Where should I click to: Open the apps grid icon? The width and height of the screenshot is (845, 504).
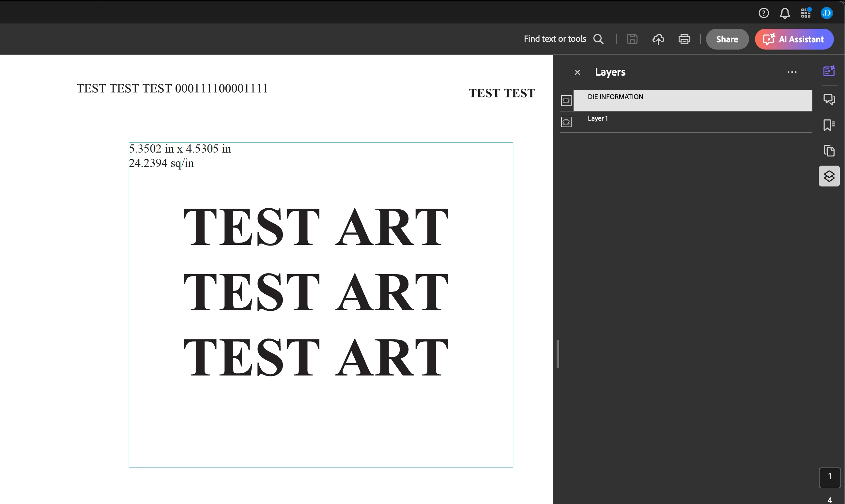pyautogui.click(x=806, y=13)
